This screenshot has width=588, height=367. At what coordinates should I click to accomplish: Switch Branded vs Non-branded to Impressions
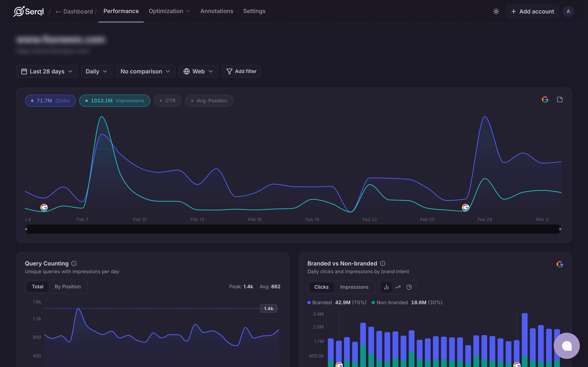click(354, 287)
